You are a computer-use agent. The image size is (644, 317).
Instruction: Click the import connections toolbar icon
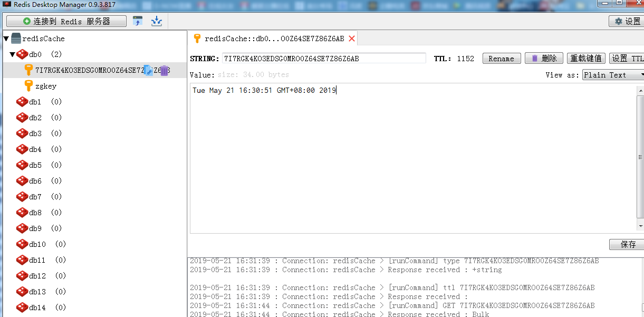pyautogui.click(x=138, y=21)
